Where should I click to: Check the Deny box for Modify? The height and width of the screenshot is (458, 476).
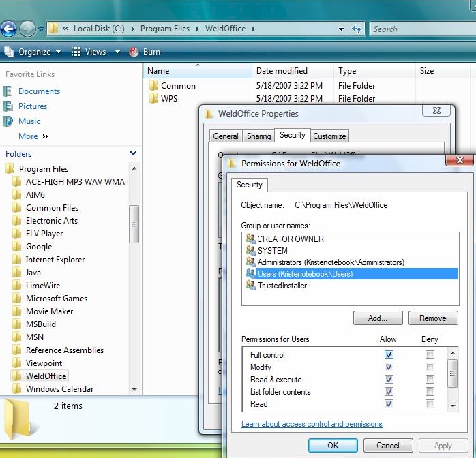pyautogui.click(x=430, y=367)
